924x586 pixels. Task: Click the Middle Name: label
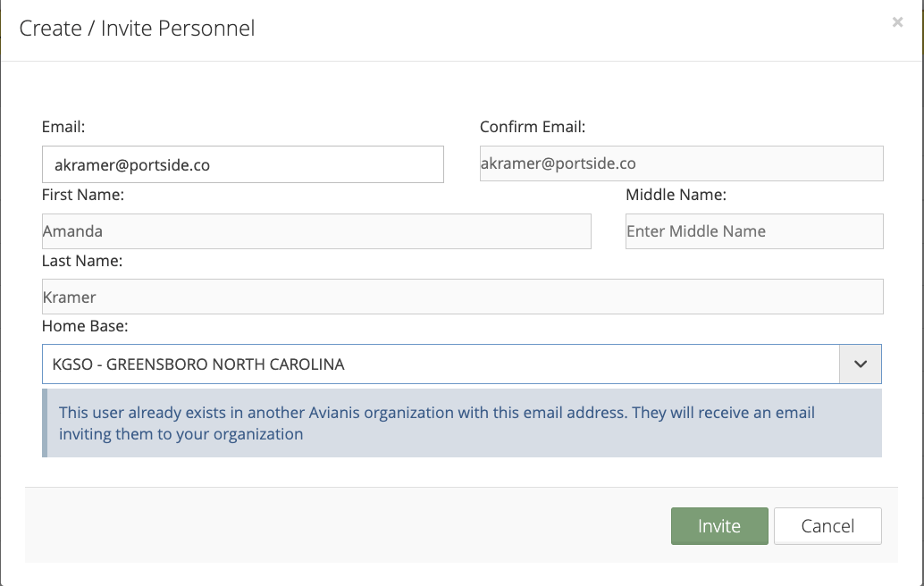pyautogui.click(x=676, y=195)
